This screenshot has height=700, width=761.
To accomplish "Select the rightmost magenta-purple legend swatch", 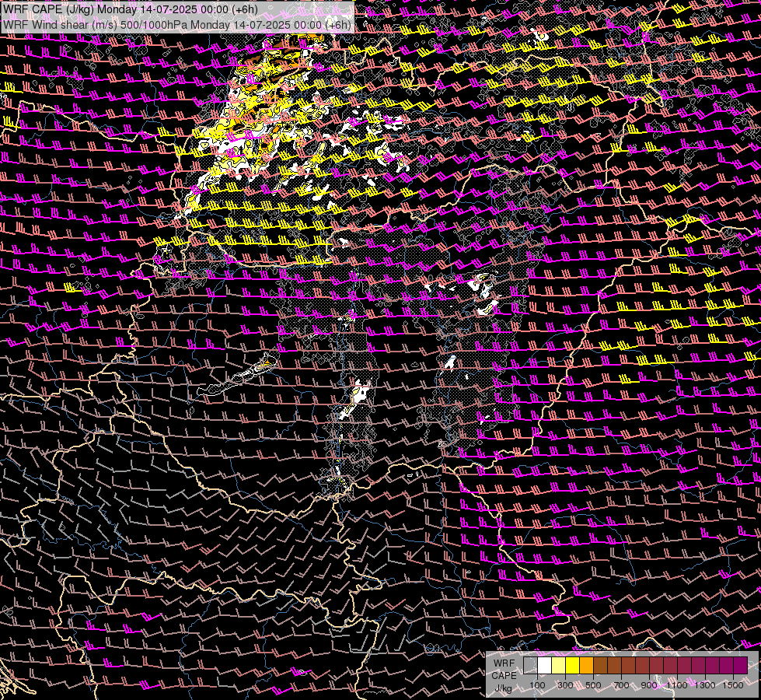I will pos(740,666).
